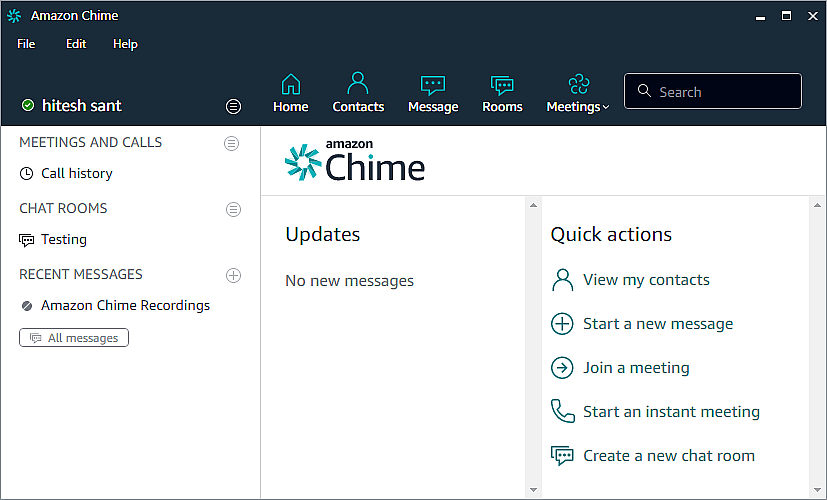
Task: Click chat bubble icon for new chat room
Action: [x=562, y=456]
